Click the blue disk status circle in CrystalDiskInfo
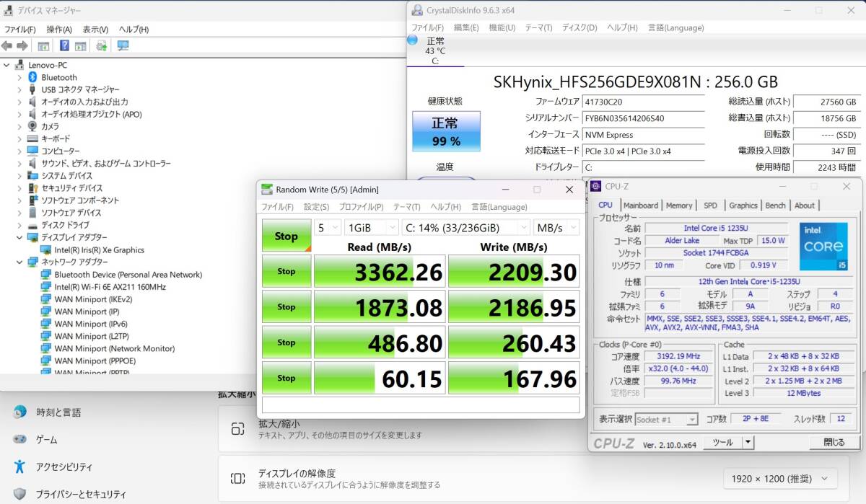The width and height of the screenshot is (866, 504). [x=412, y=40]
